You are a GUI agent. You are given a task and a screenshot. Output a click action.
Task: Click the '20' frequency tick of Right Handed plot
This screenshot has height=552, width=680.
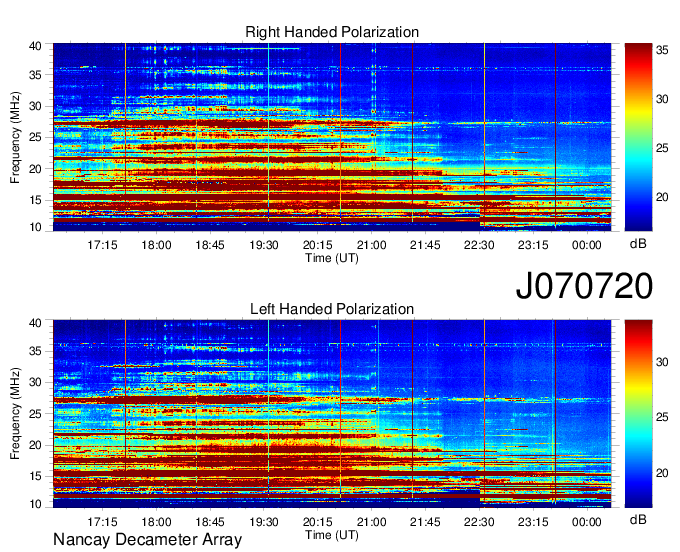(35, 169)
